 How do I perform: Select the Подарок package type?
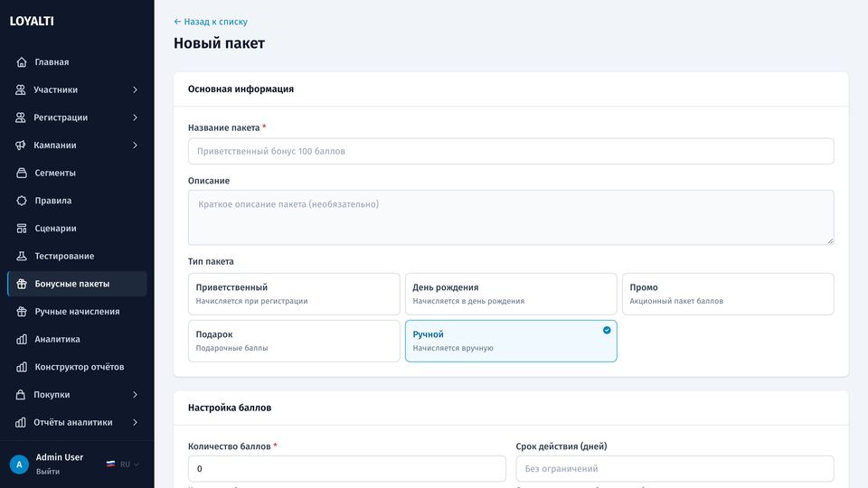(294, 341)
